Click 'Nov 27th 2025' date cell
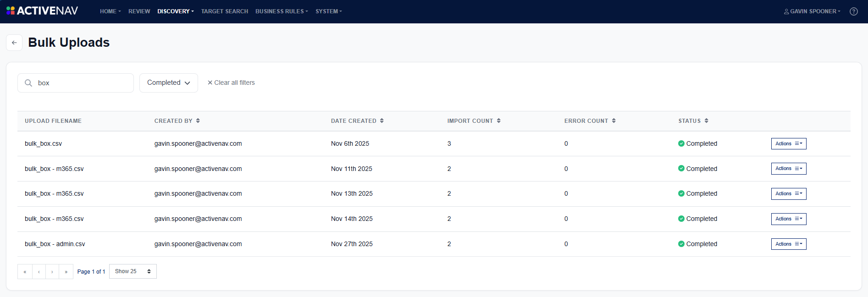The width and height of the screenshot is (868, 297). pyautogui.click(x=352, y=244)
